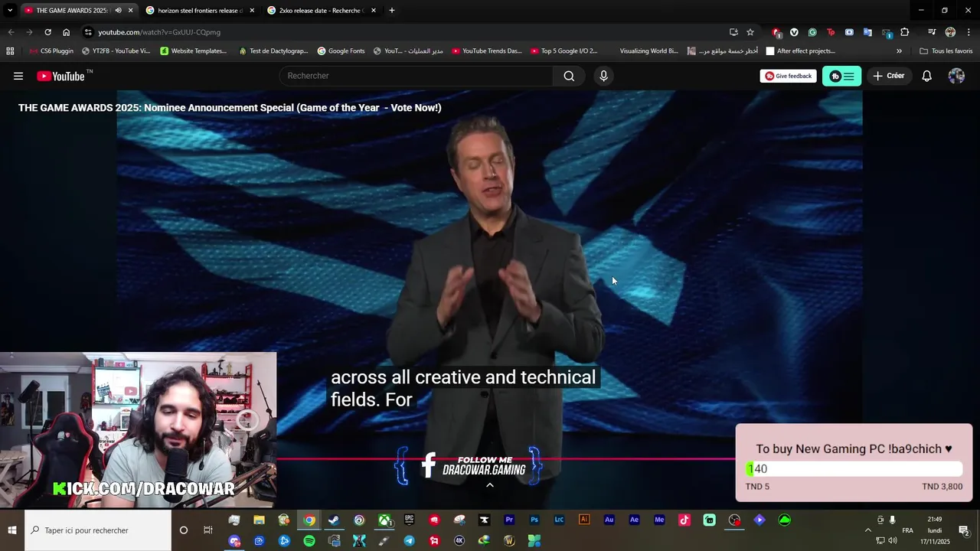Open the YouTube hamburger guide menu
980x551 pixels.
coord(18,76)
